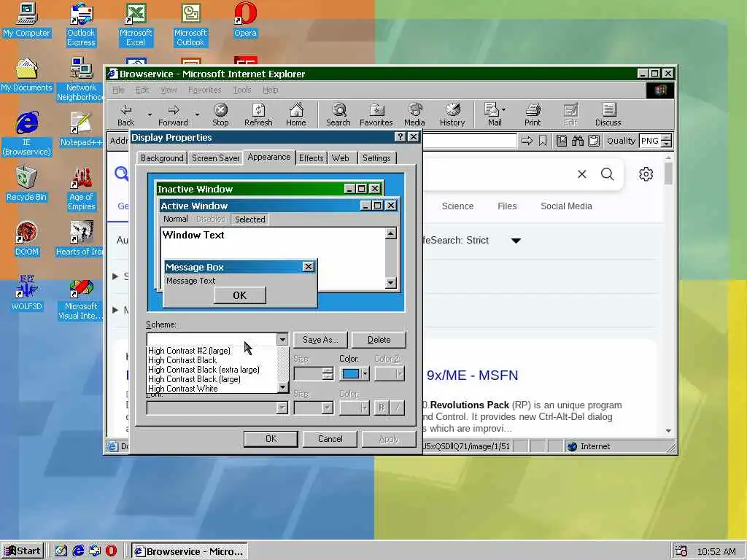Open the Search pane in IE toolbar

click(x=338, y=114)
